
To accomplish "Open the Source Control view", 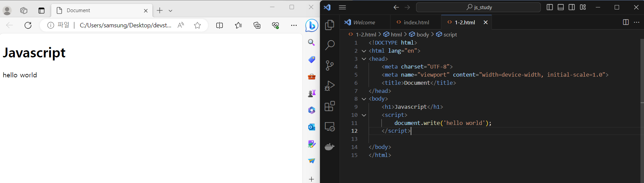I will tap(329, 66).
